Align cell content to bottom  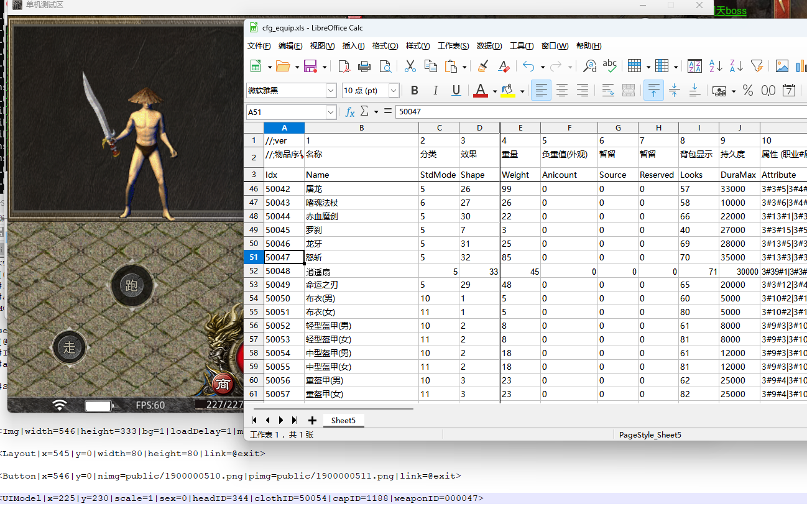pyautogui.click(x=694, y=91)
